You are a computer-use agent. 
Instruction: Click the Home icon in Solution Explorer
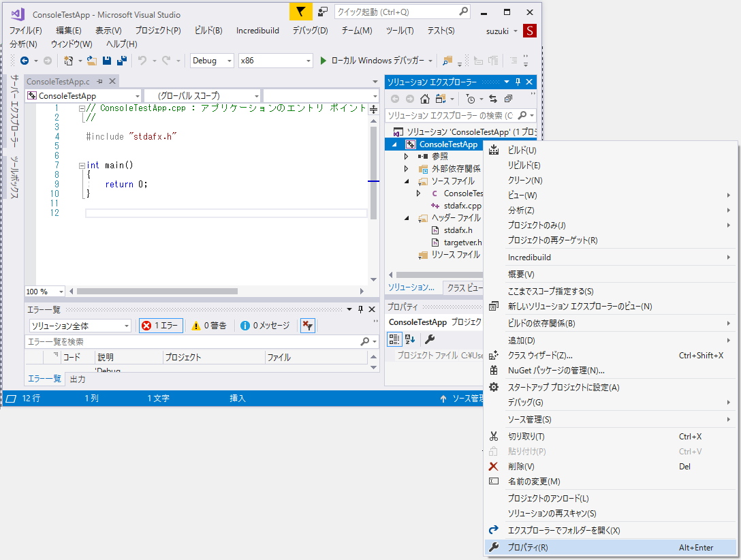click(425, 99)
